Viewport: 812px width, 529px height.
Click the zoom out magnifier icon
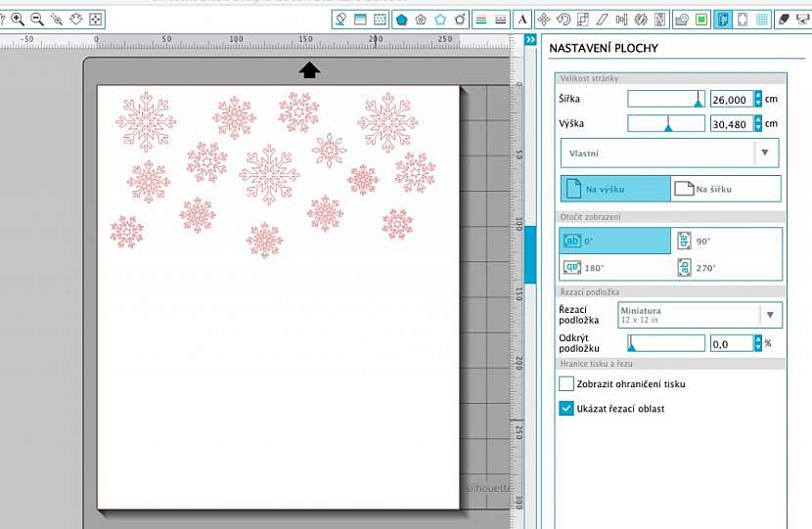[x=37, y=19]
